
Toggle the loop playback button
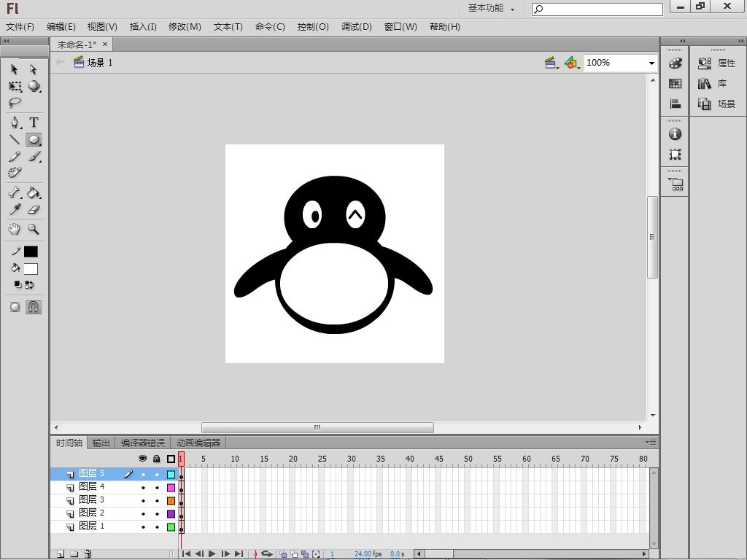tap(267, 554)
